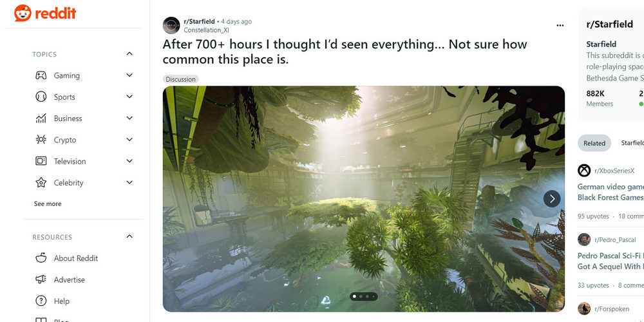The width and height of the screenshot is (644, 322).
Task: Select the Celebrity star icon
Action: click(41, 183)
